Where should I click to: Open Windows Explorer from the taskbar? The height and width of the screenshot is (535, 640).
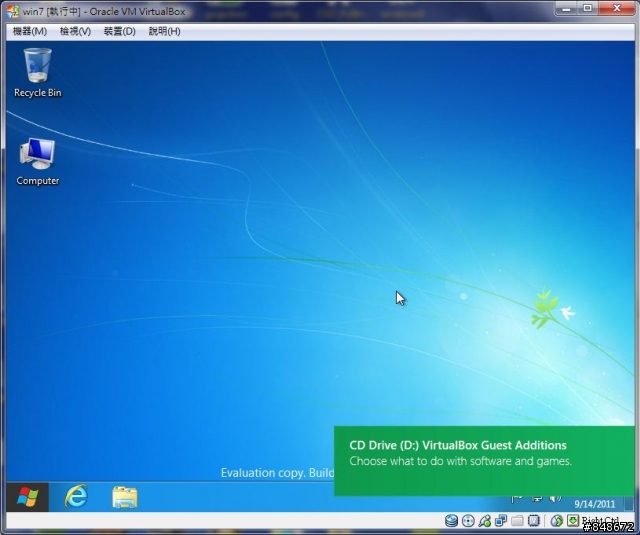tap(124, 497)
